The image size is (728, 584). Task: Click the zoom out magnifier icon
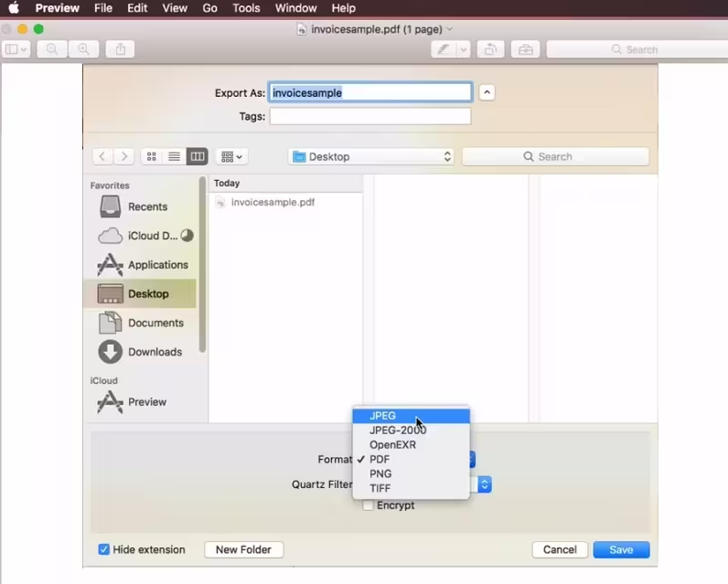point(52,49)
